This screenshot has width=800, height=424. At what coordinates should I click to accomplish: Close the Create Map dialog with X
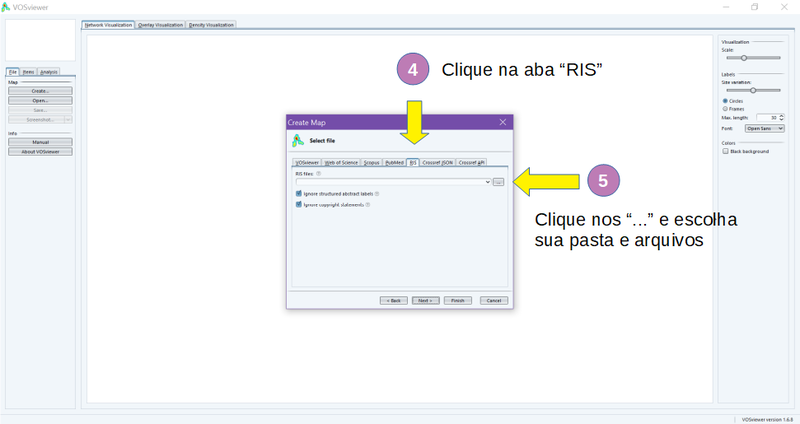pos(503,122)
